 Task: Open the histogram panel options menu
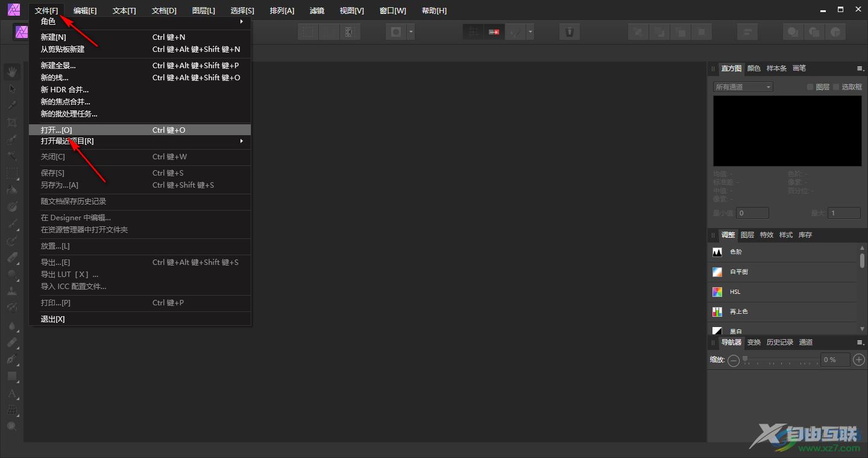(x=860, y=68)
